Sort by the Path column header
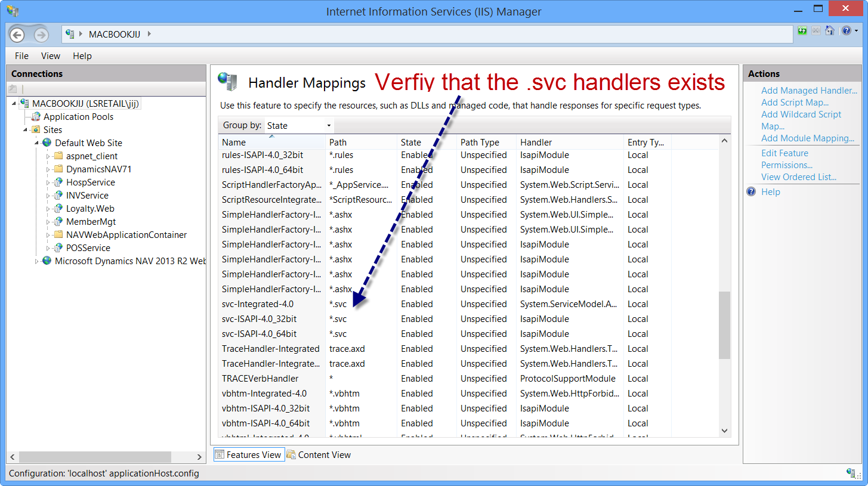This screenshot has height=486, width=868. click(361, 143)
